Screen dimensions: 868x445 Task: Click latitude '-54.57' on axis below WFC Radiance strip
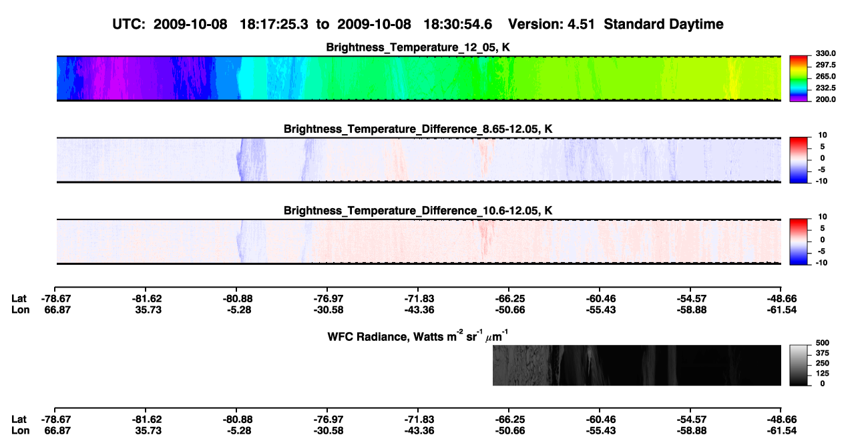[692, 420]
